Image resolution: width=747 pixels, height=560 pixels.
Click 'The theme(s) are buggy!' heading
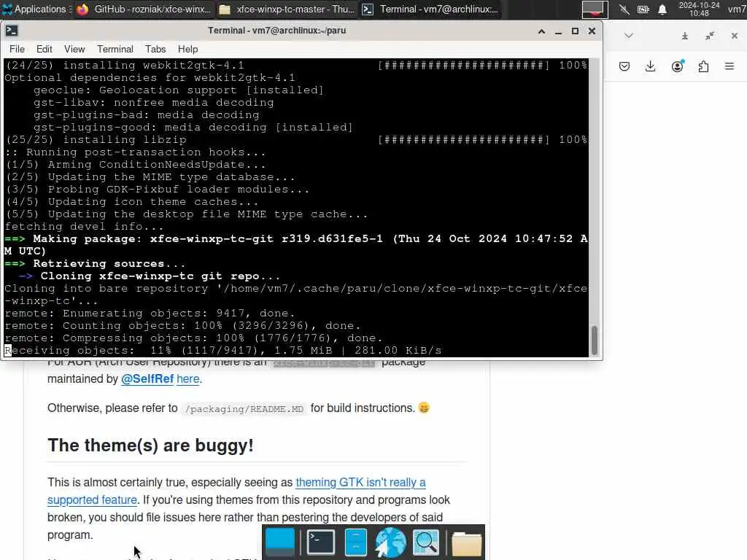tap(150, 446)
